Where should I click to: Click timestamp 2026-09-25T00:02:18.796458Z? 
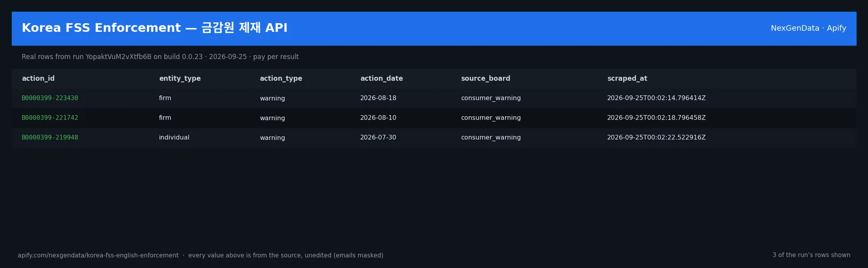(656, 118)
